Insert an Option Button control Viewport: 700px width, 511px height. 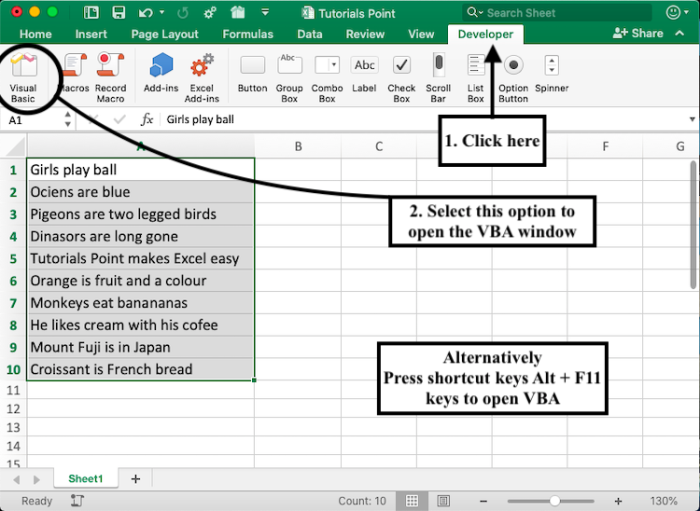(x=513, y=77)
